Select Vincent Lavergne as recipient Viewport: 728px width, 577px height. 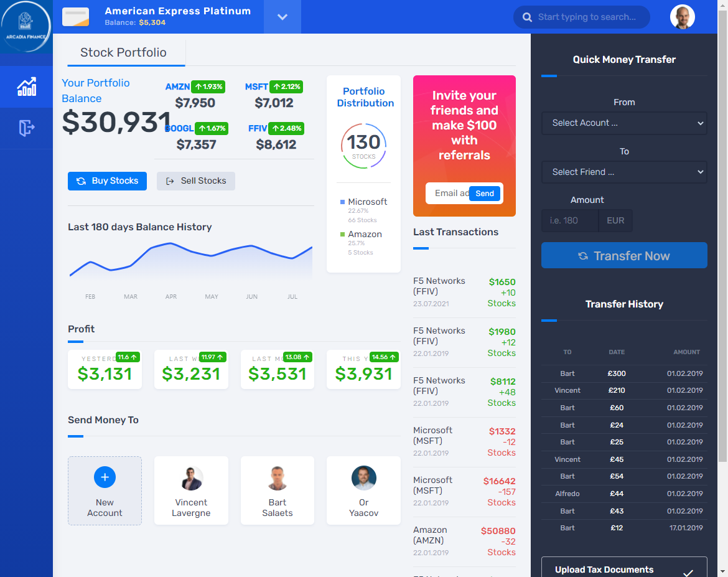click(x=191, y=490)
